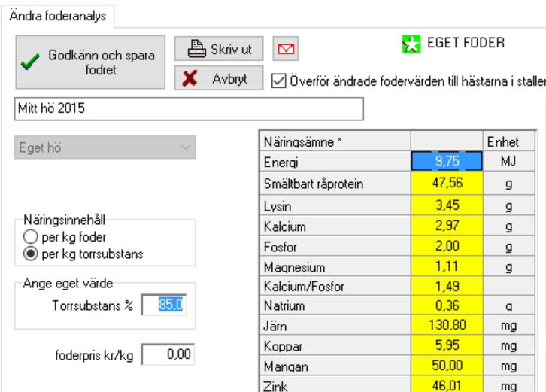Click the red envelope email icon
Image resolution: width=546 pixels, height=392 pixels.
coord(286,48)
